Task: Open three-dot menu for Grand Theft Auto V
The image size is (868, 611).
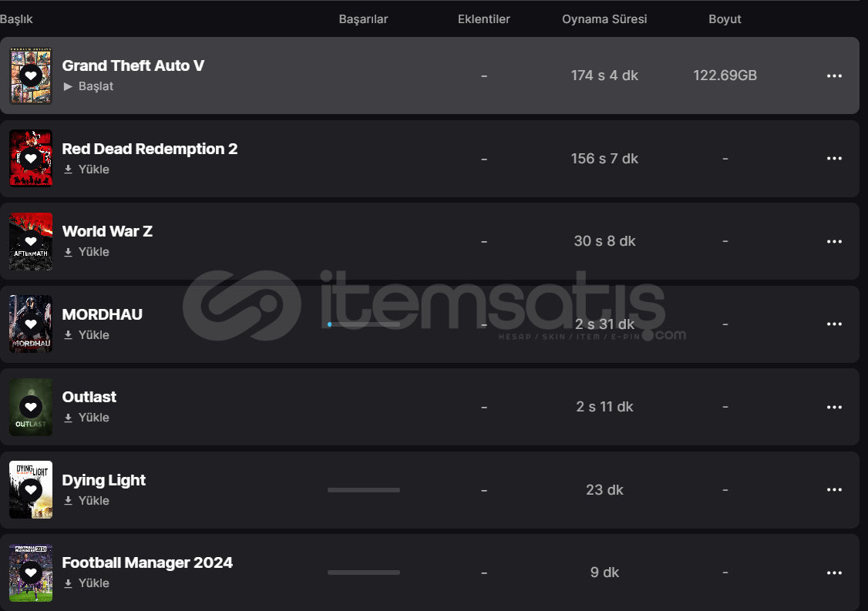Action: (x=834, y=76)
